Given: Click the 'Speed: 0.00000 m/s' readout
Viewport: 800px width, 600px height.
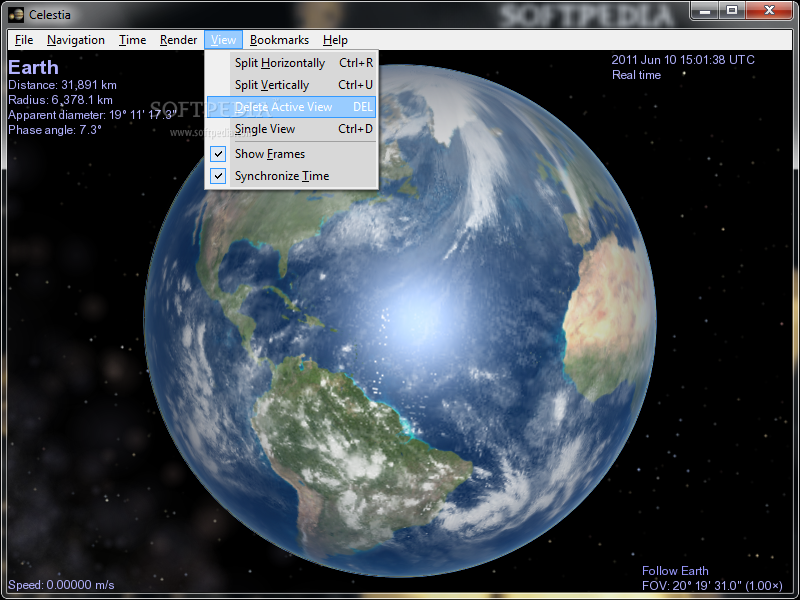Looking at the screenshot, I should pyautogui.click(x=61, y=585).
